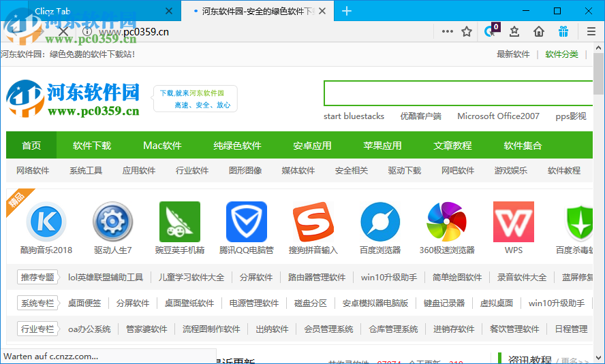Open 游戏娱乐 subcategory

pyautogui.click(x=511, y=170)
